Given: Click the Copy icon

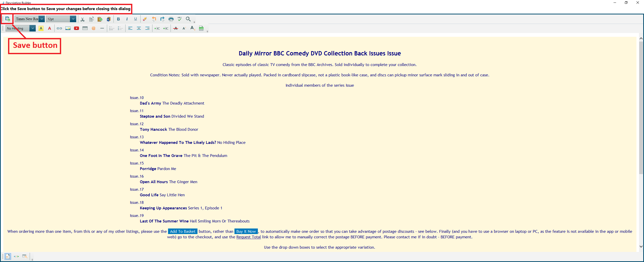Looking at the screenshot, I should 91,19.
